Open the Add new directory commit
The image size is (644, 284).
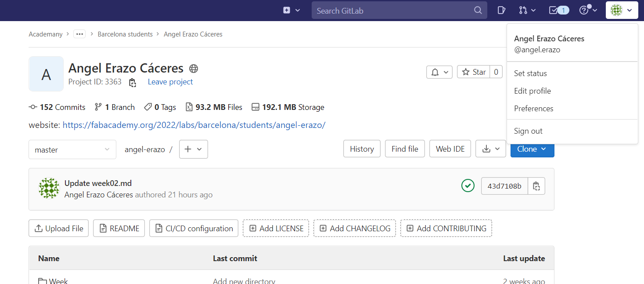[244, 281]
